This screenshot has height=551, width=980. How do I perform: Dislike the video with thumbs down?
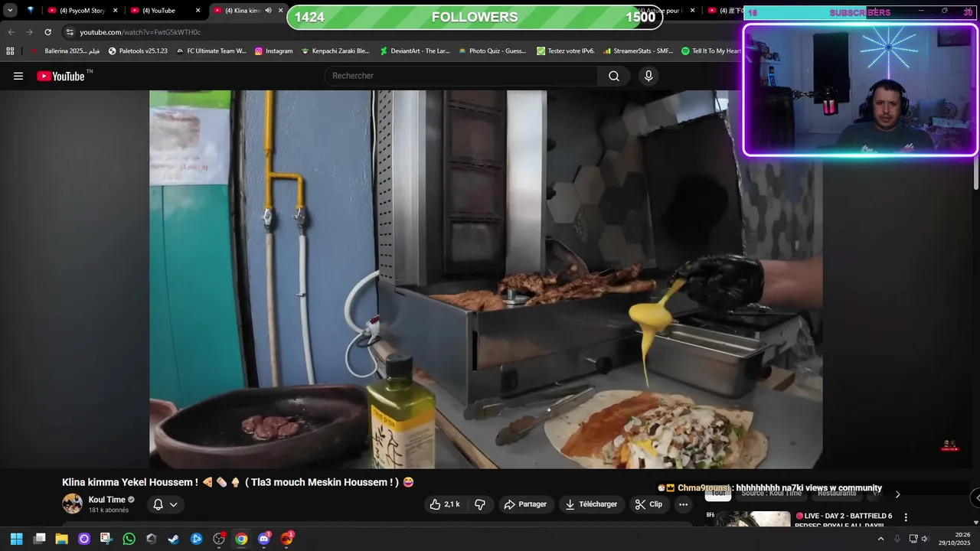click(480, 504)
